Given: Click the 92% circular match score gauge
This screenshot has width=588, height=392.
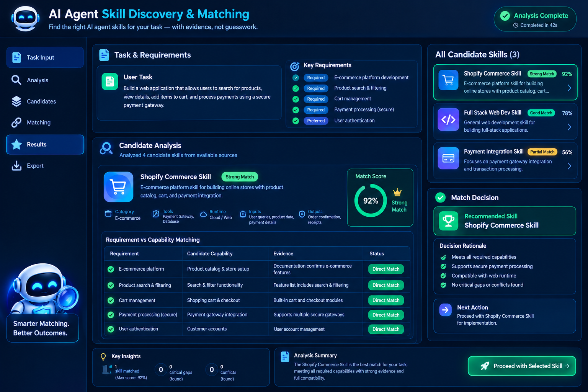Looking at the screenshot, I should click(x=371, y=201).
